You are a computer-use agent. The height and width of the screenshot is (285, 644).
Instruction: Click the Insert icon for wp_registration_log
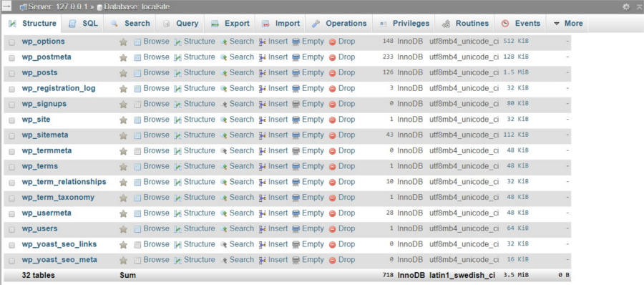tap(263, 89)
